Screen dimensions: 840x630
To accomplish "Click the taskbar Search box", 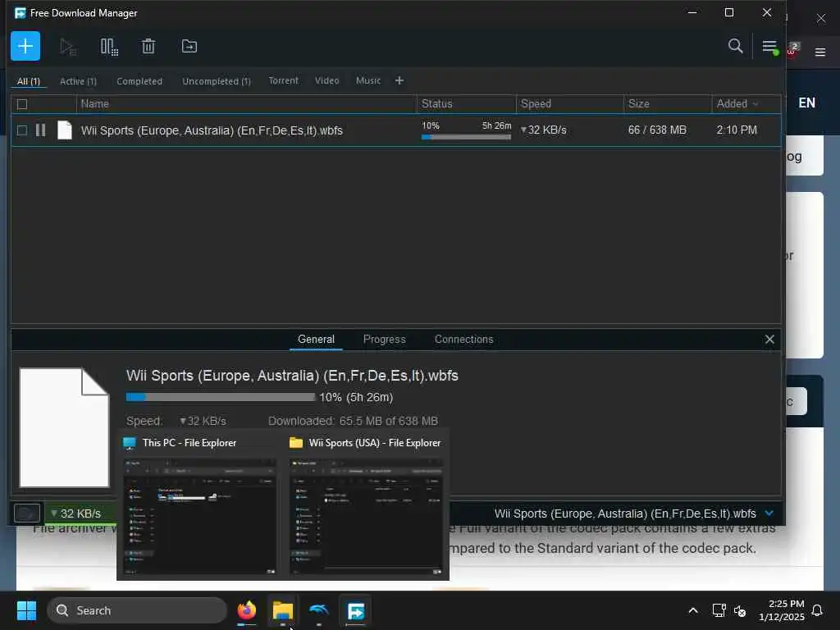I will click(x=137, y=610).
